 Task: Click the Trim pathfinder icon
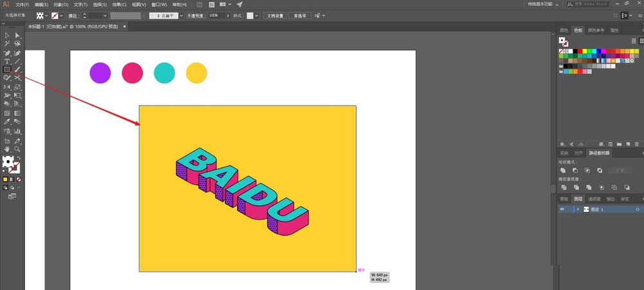(576, 188)
